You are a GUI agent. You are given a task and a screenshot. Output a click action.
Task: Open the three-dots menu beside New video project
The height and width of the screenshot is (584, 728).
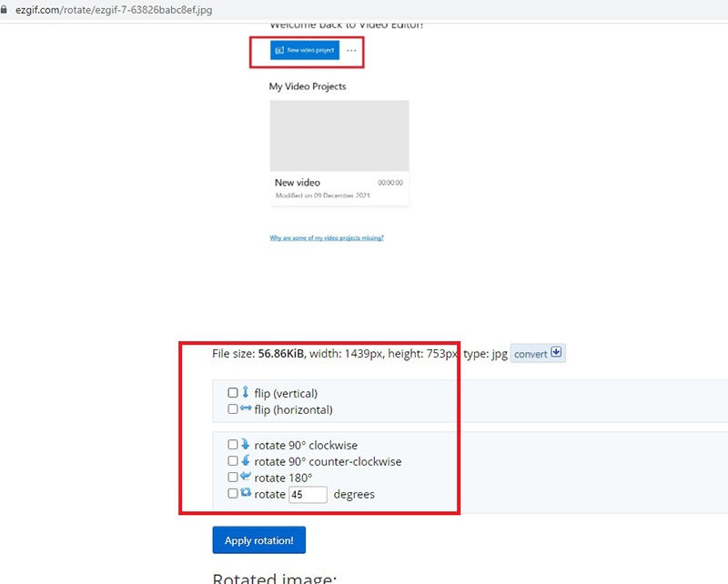click(x=351, y=51)
